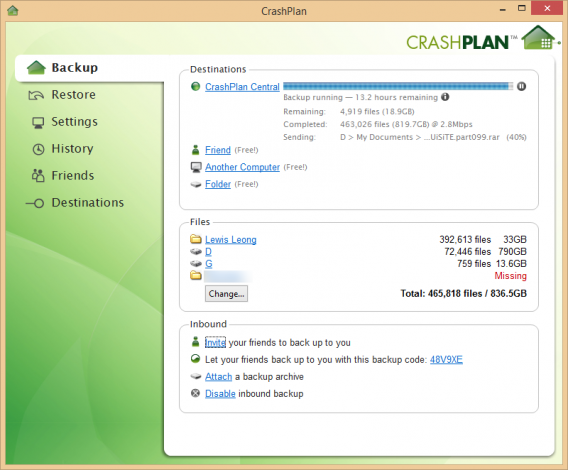Click the Destinations sidebar line-circle icon
This screenshot has height=470, width=568.
pos(35,203)
